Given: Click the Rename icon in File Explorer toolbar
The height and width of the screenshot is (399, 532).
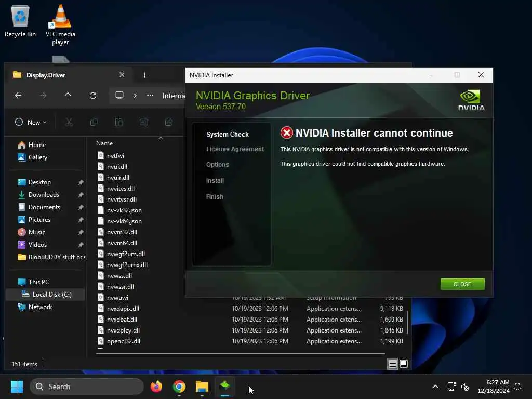Looking at the screenshot, I should (x=144, y=122).
